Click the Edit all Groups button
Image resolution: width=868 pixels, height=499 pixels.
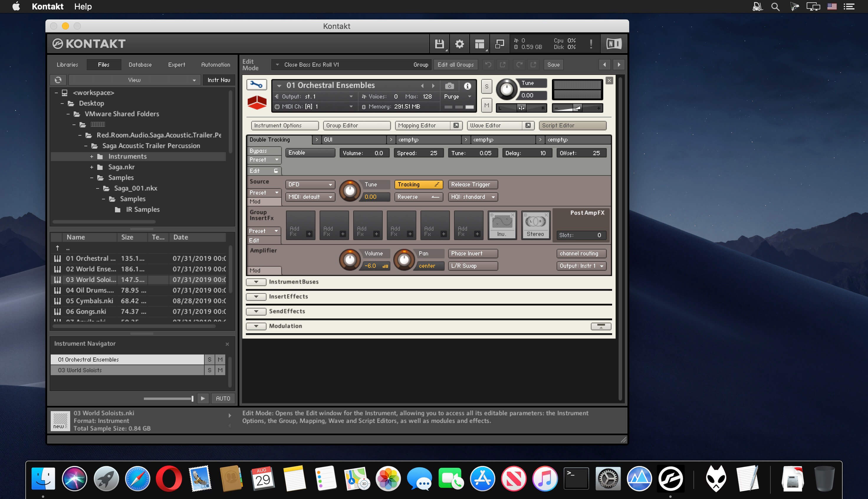(455, 64)
